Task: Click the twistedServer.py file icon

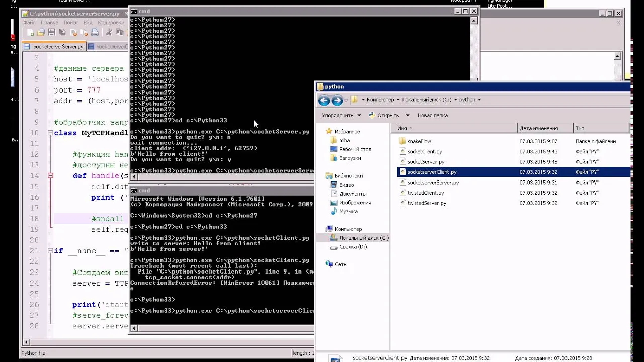Action: pos(403,203)
